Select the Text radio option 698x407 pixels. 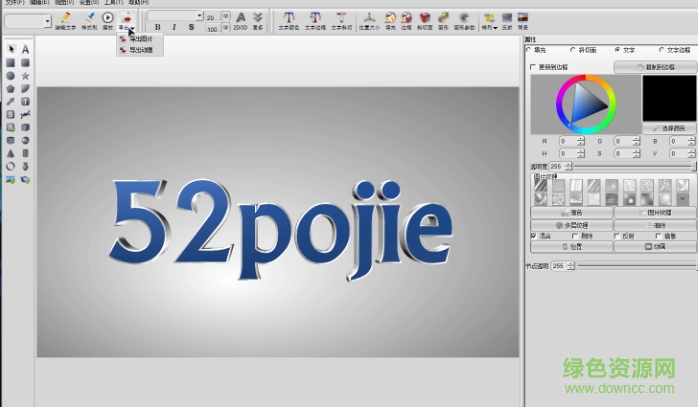[x=617, y=50]
